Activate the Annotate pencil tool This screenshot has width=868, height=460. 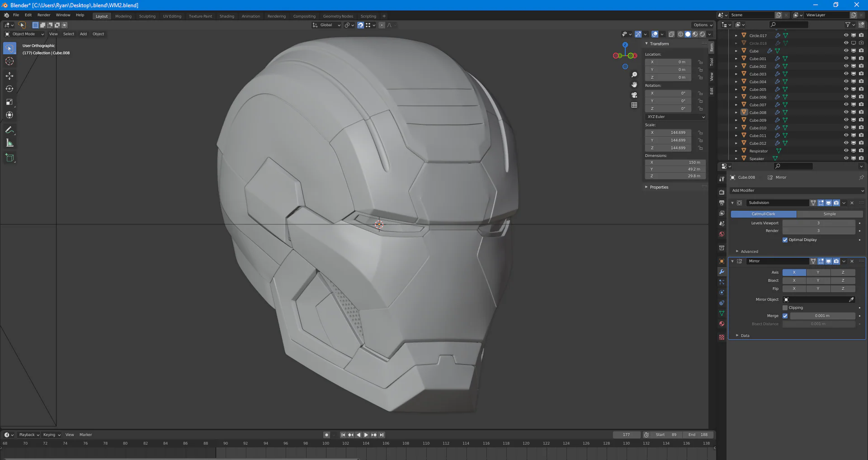(x=9, y=130)
